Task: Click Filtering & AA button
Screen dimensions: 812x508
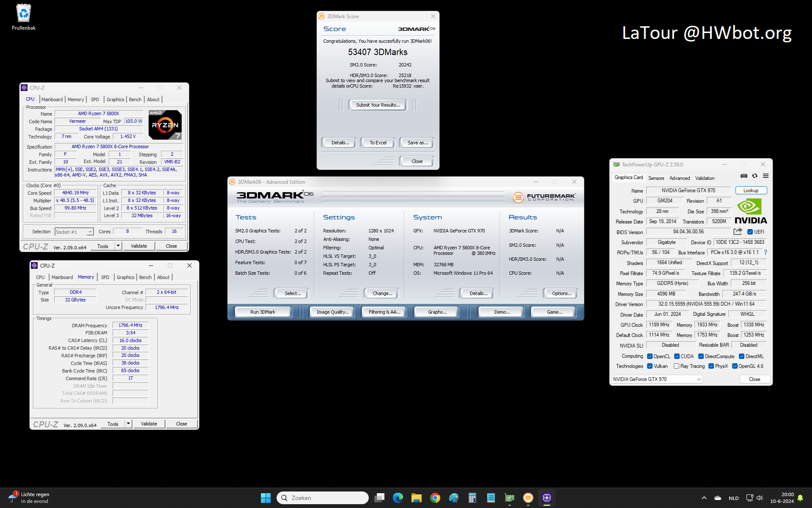Action: pyautogui.click(x=384, y=312)
